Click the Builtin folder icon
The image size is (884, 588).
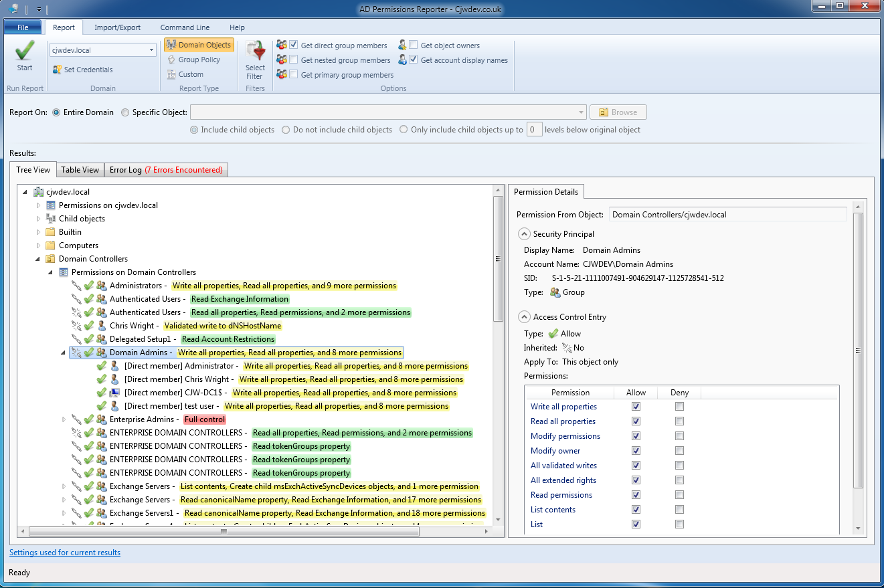click(50, 232)
